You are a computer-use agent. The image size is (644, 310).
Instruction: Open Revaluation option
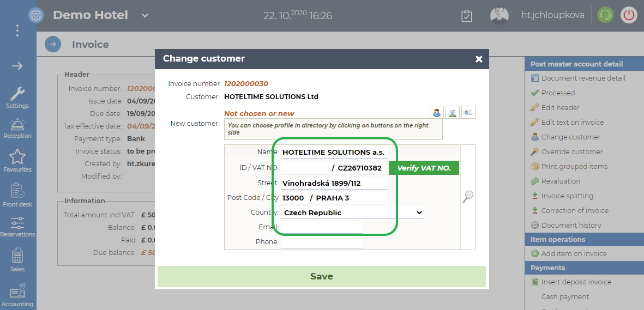click(x=561, y=181)
